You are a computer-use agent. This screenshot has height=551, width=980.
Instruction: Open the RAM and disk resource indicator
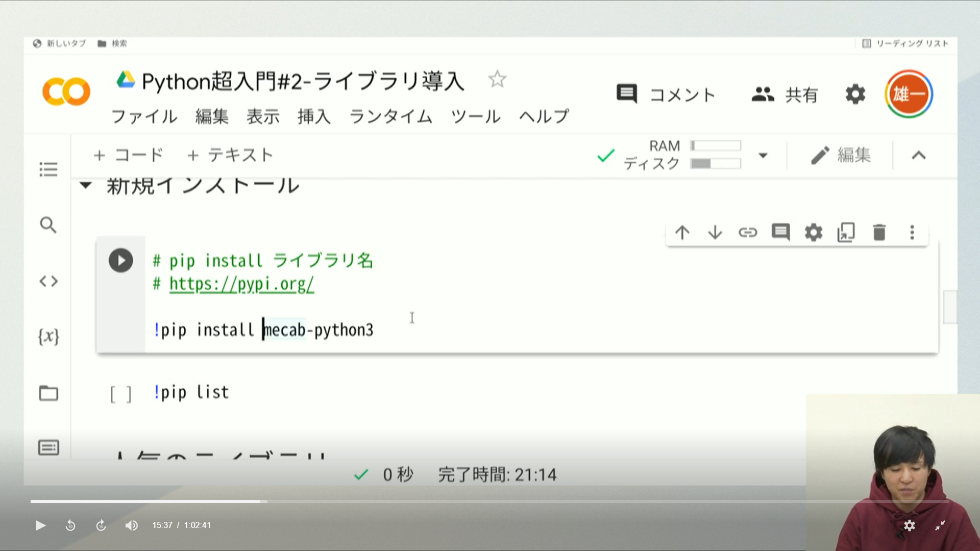point(681,155)
